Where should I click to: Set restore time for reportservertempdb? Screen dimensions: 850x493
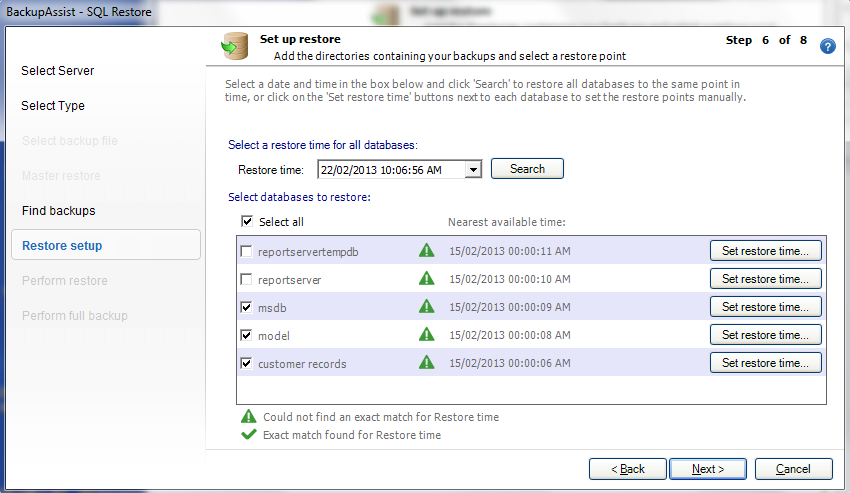[x=765, y=251]
